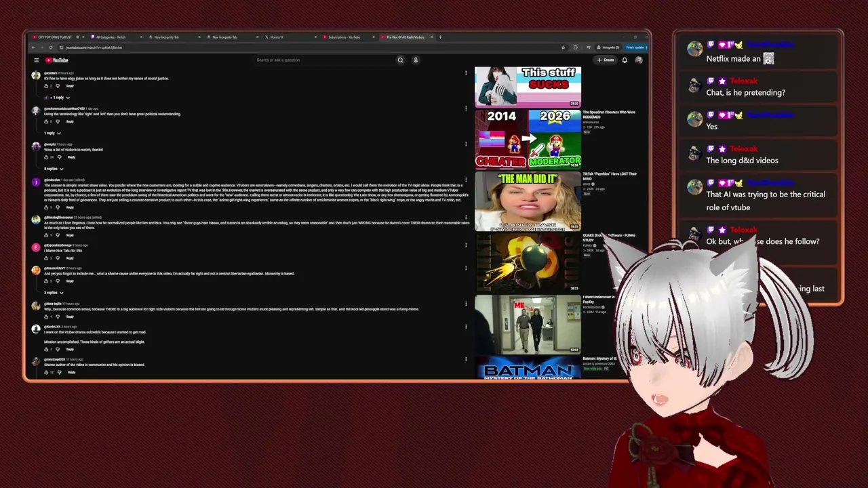Reload the page with the refresh icon
This screenshot has height=488, width=868.
click(x=51, y=47)
